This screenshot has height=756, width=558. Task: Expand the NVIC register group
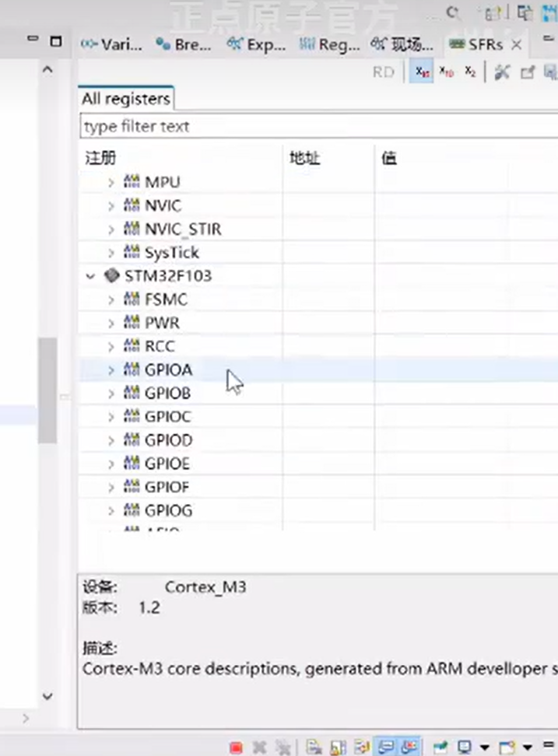click(111, 206)
